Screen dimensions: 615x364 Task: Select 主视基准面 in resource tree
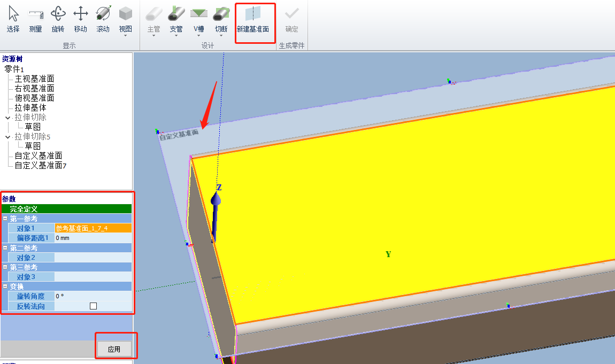[x=34, y=79]
